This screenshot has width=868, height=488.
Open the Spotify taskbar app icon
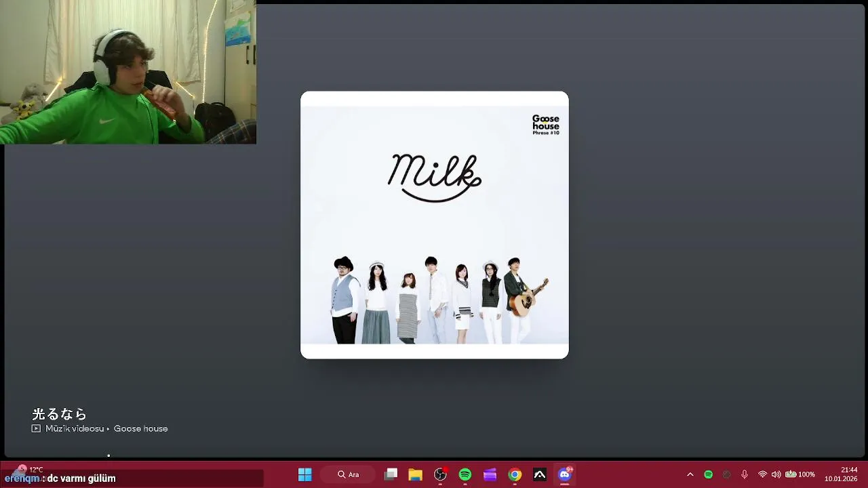(465, 474)
